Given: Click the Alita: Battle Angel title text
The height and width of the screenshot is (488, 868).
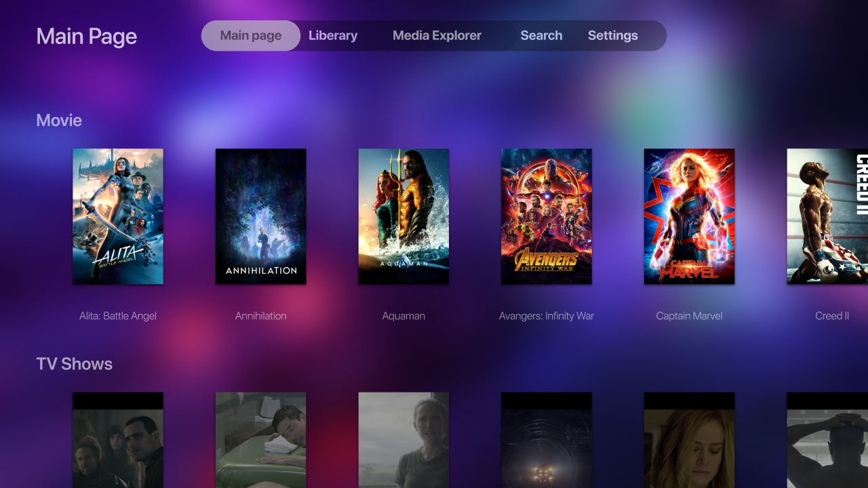Looking at the screenshot, I should tap(118, 316).
